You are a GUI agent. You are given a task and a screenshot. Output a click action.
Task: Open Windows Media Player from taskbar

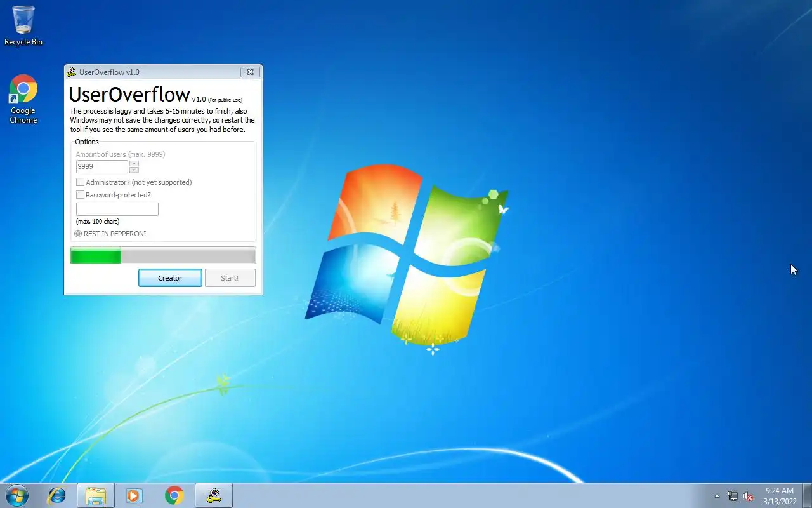(x=134, y=495)
